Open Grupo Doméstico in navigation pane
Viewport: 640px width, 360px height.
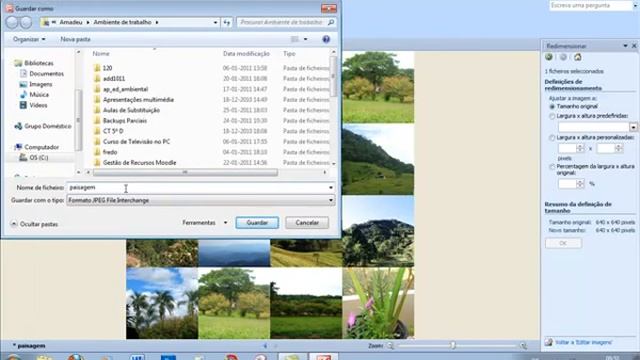pos(43,126)
